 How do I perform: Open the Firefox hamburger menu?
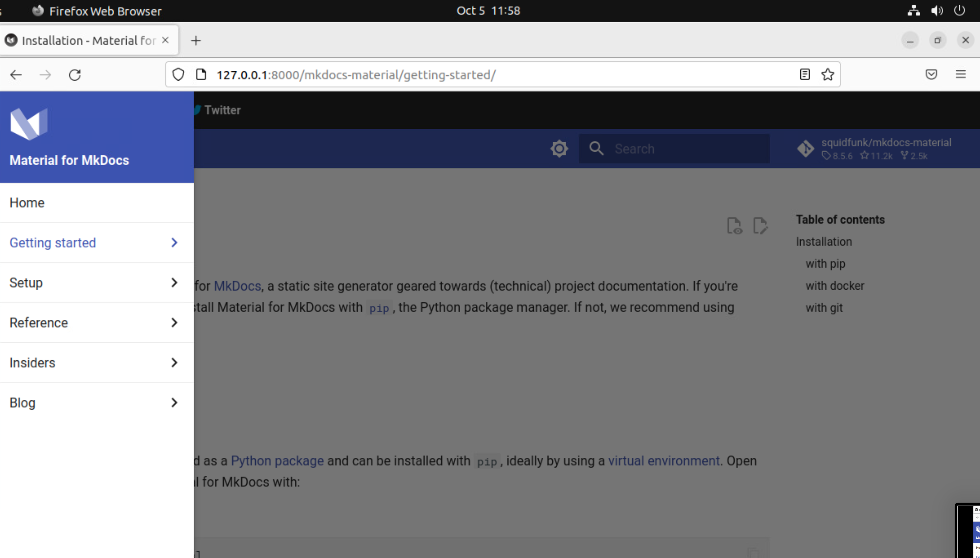(x=960, y=74)
